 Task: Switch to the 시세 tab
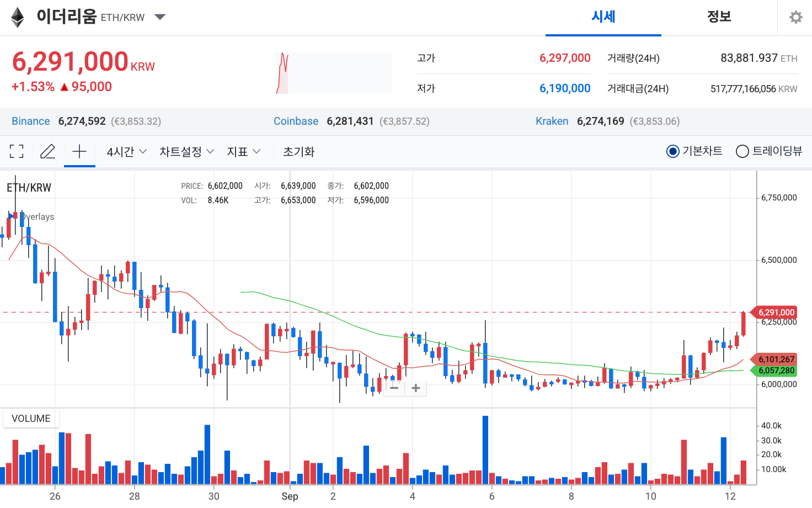click(603, 17)
